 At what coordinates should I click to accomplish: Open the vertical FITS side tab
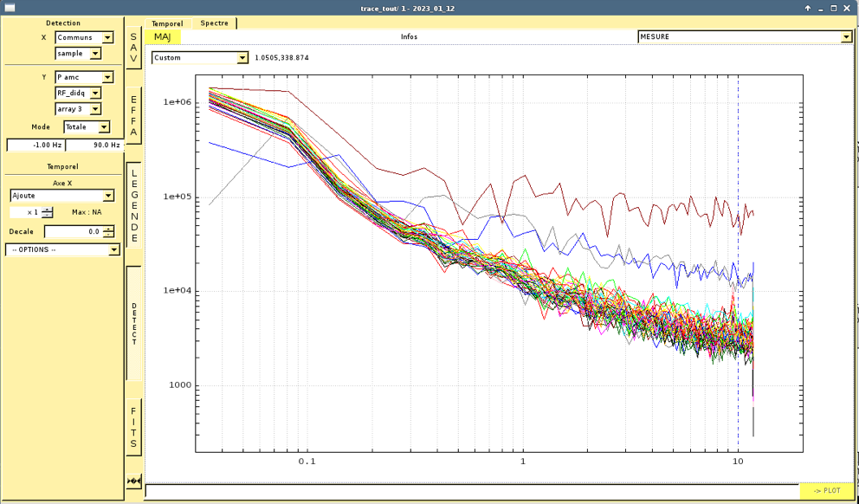click(x=134, y=427)
